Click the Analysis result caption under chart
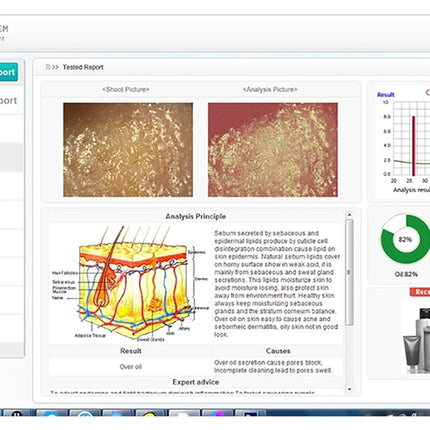The width and height of the screenshot is (430, 430). (411, 190)
